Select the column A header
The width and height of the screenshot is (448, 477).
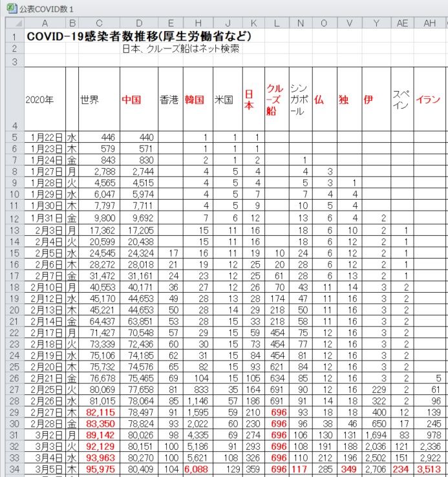(44, 23)
